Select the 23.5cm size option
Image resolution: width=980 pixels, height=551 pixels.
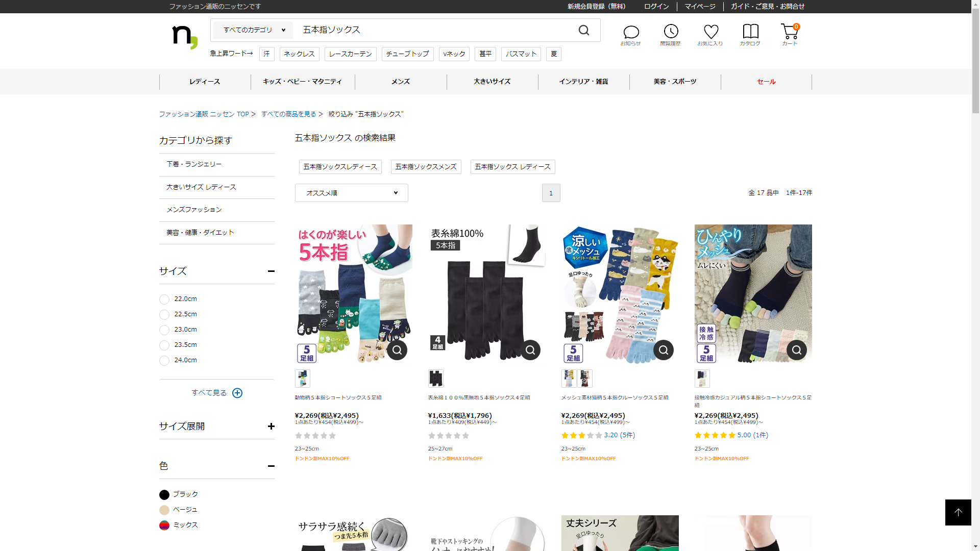[164, 345]
